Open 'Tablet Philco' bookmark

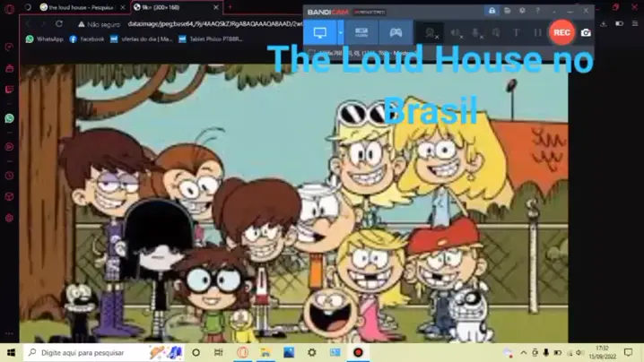tap(211, 39)
